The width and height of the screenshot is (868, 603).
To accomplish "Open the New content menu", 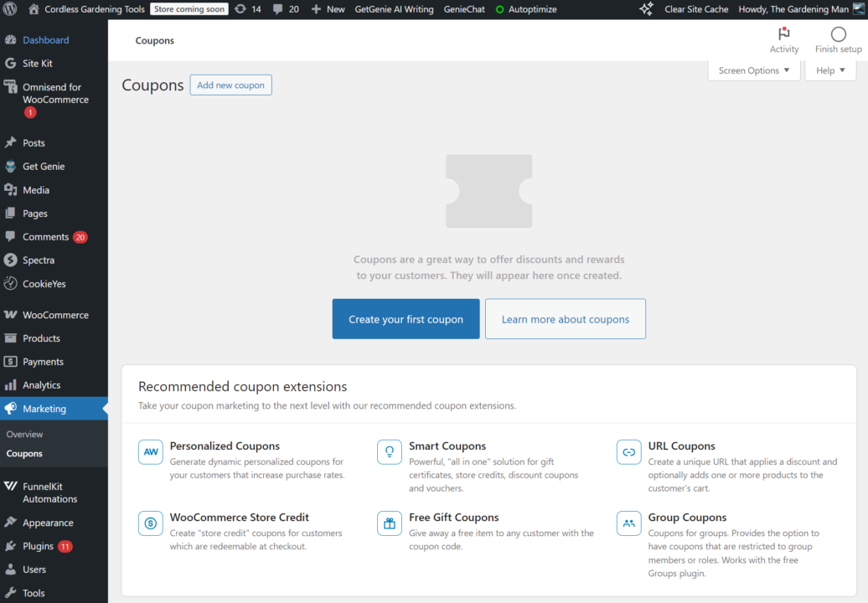I will [x=328, y=9].
